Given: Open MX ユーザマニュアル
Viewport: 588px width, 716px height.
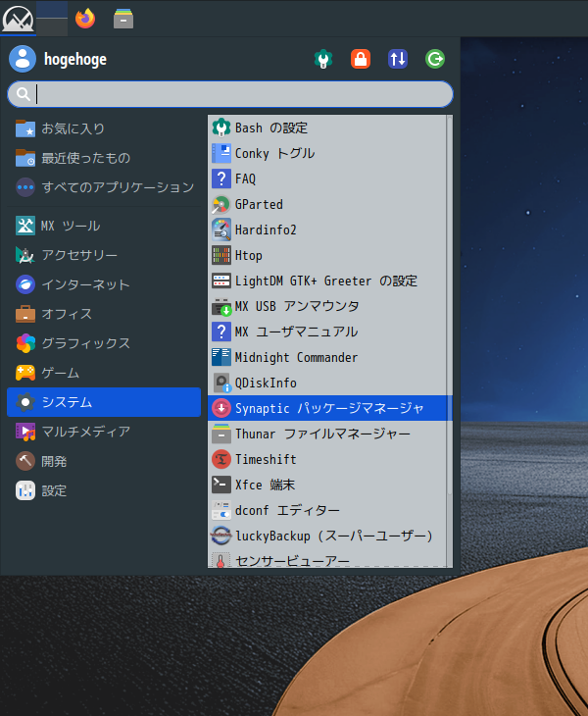Looking at the screenshot, I should [327, 332].
